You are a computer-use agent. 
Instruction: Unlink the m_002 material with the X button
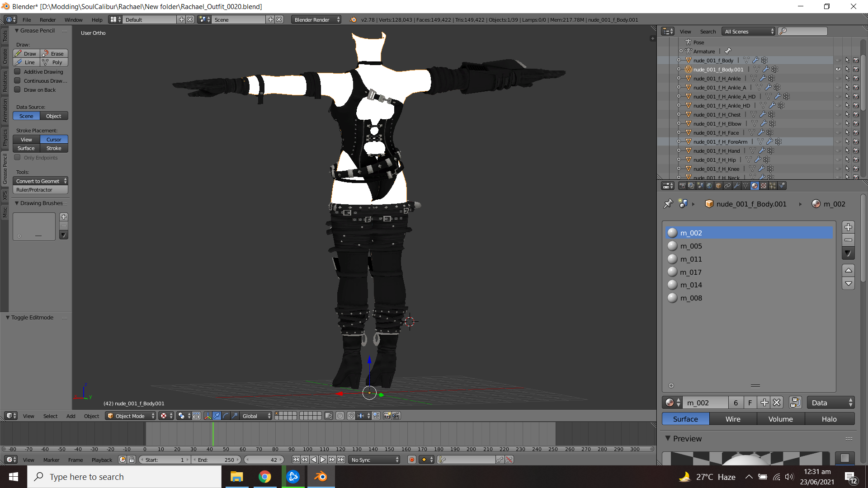pyautogui.click(x=777, y=403)
